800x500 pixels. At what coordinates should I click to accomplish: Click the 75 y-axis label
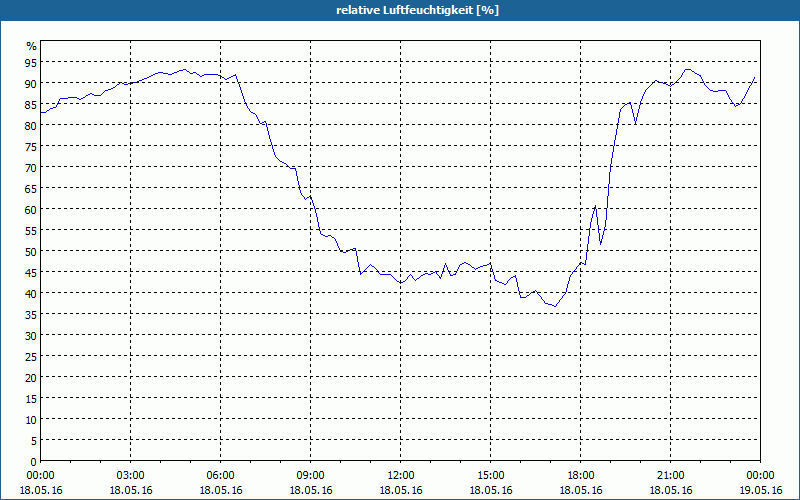[x=31, y=146]
